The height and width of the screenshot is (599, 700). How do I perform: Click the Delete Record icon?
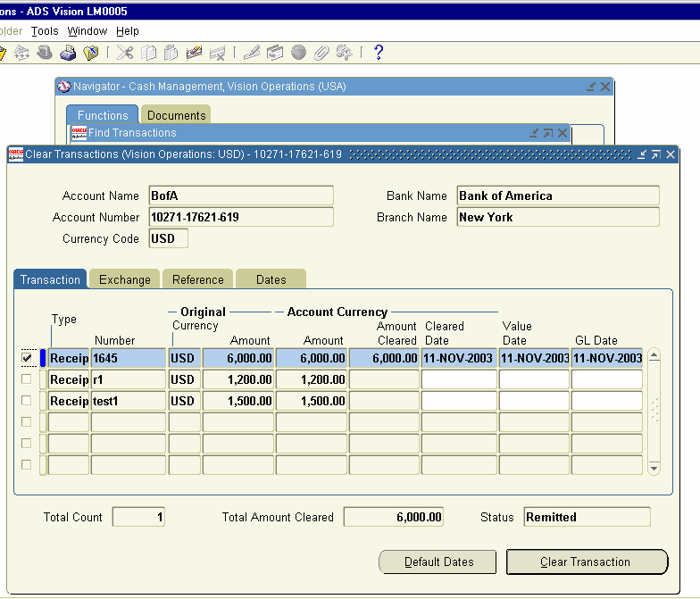(218, 53)
